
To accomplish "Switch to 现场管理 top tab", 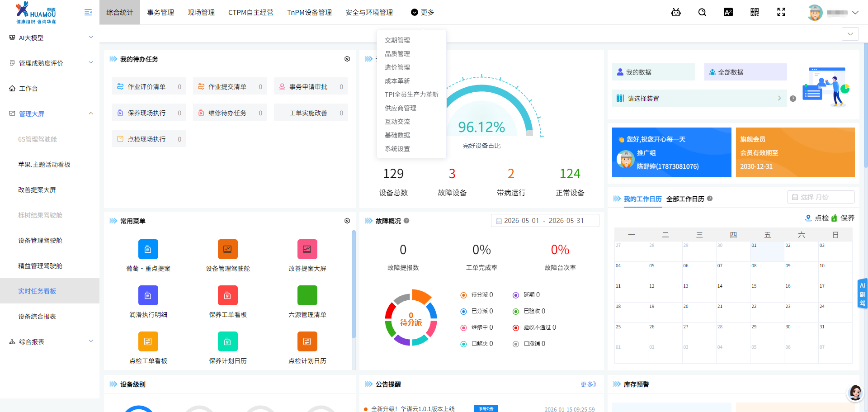I will [x=201, y=12].
